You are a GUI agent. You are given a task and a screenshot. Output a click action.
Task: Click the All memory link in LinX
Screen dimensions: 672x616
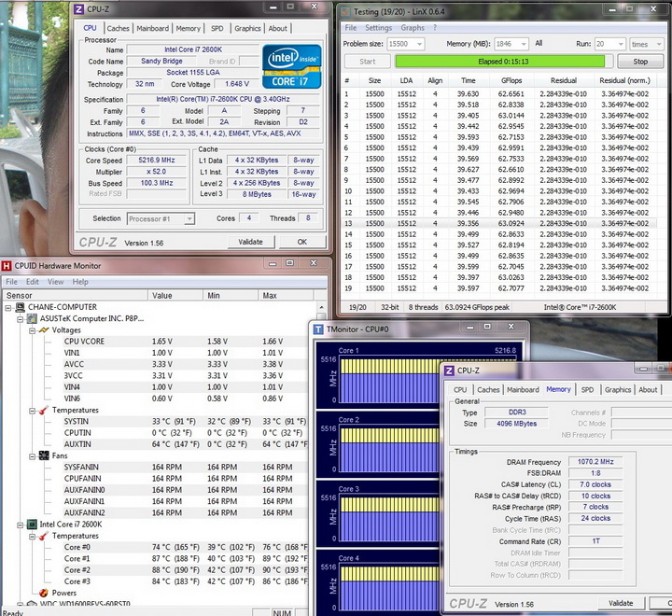[x=539, y=43]
